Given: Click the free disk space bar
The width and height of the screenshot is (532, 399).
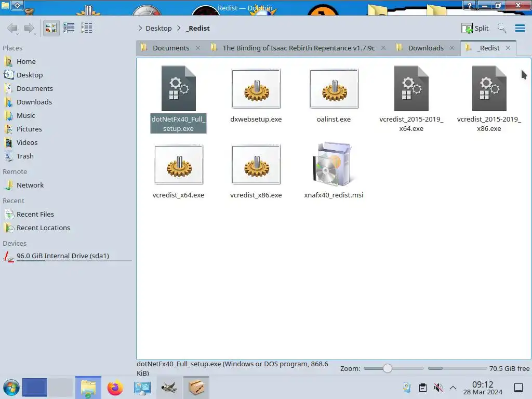Looking at the screenshot, I should [457, 368].
